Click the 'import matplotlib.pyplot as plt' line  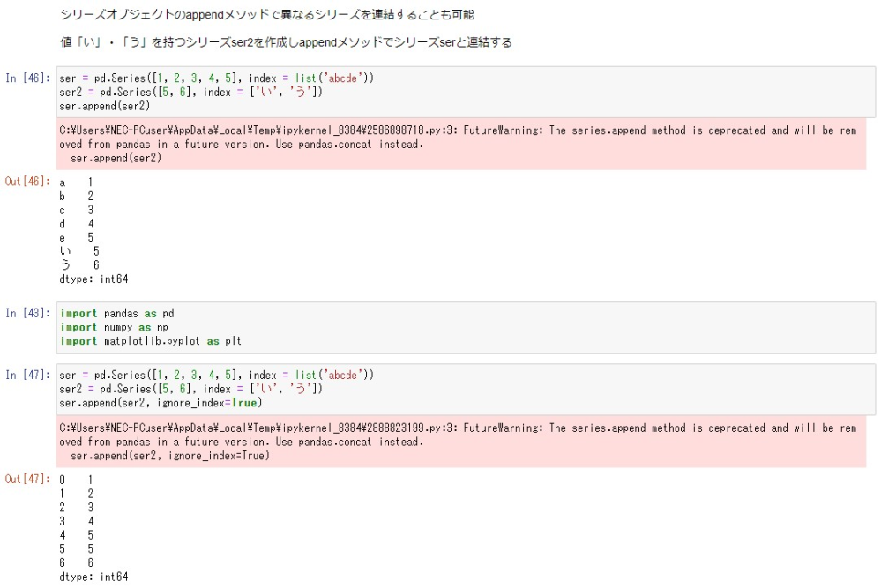coord(151,341)
